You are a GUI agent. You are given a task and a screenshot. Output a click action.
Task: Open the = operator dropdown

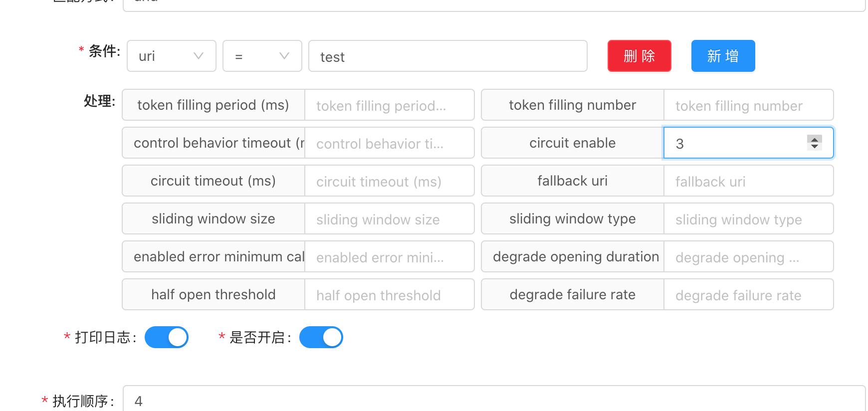point(262,56)
